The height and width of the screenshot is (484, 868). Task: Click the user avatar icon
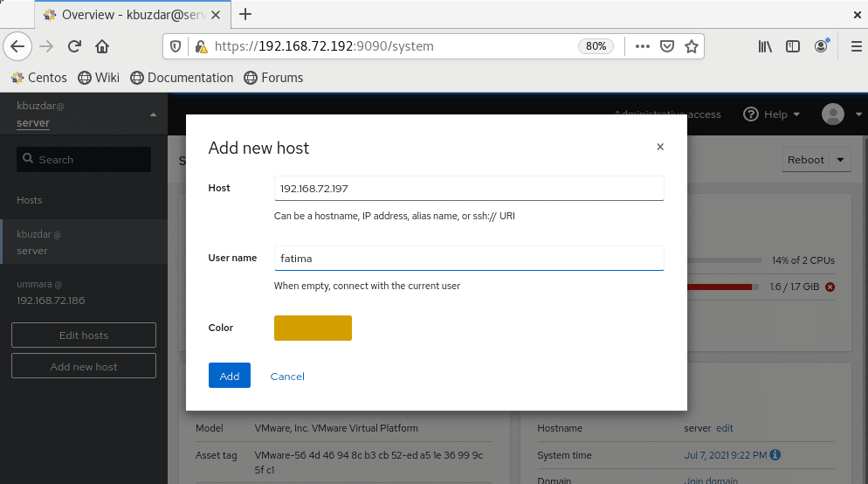tap(832, 114)
